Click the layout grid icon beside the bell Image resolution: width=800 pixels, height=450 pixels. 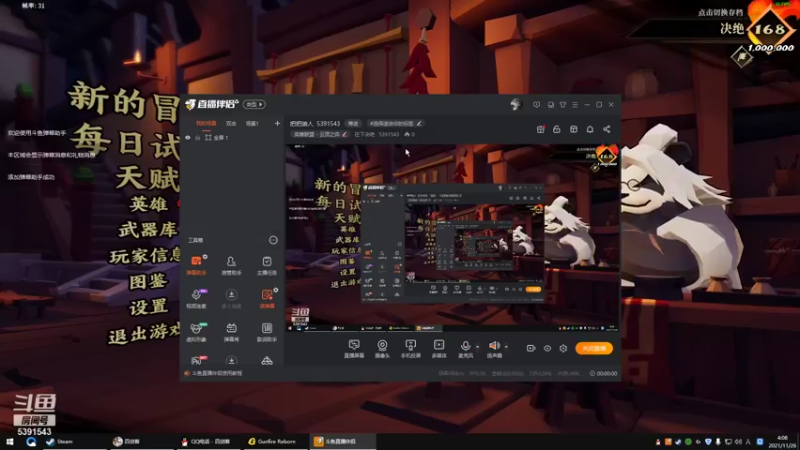point(573,130)
